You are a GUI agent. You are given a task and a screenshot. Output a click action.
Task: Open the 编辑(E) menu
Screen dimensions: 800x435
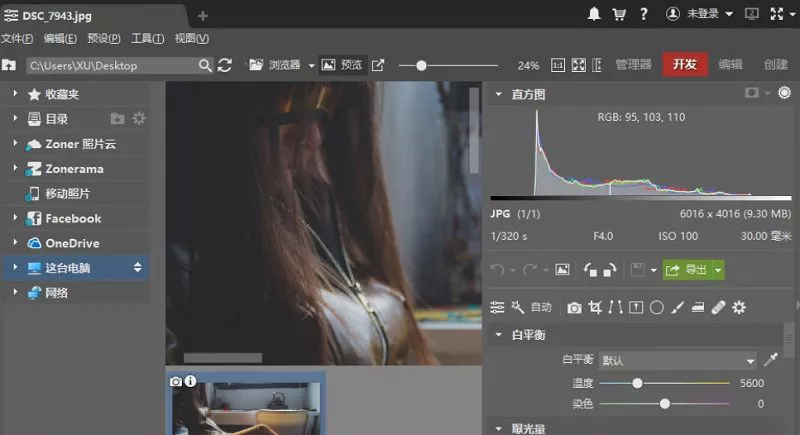60,39
